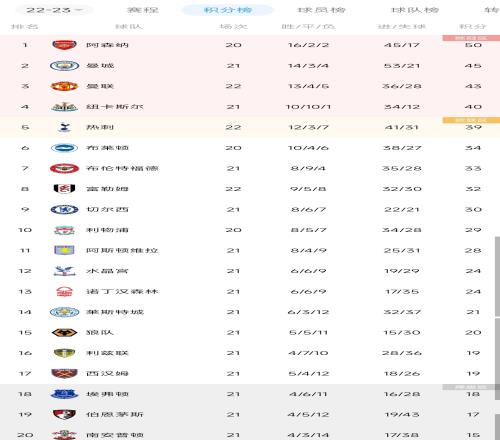Click the 积分 column header
This screenshot has width=500, height=440.
coord(473,27)
